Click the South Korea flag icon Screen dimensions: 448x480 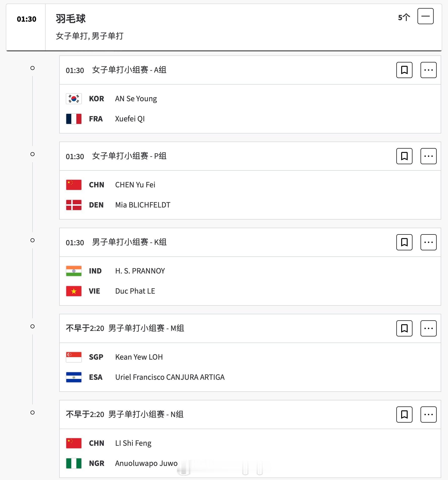point(74,99)
